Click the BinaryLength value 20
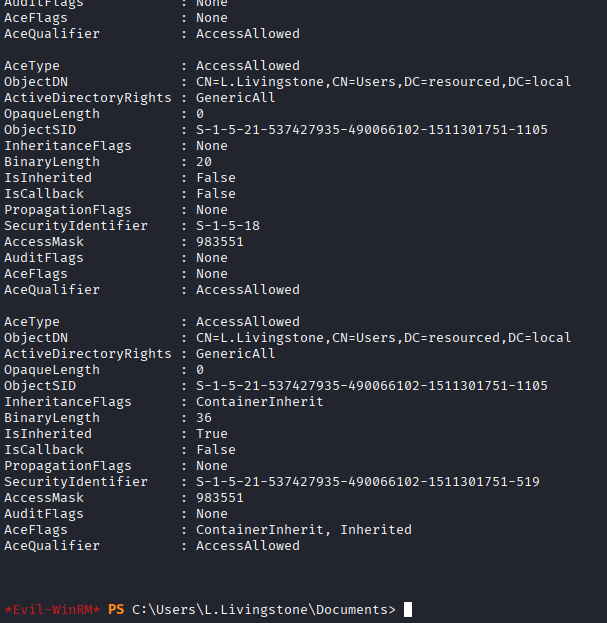Image resolution: width=607 pixels, height=623 pixels. [203, 162]
